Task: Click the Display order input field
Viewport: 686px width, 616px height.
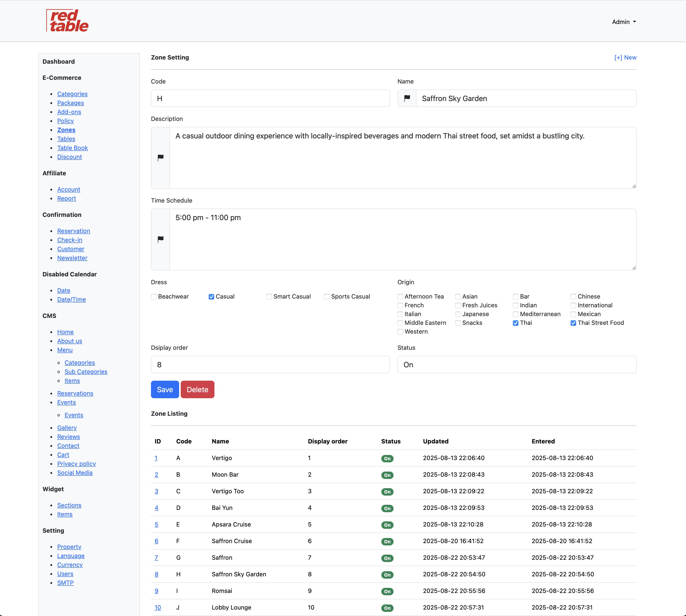Action: tap(270, 365)
